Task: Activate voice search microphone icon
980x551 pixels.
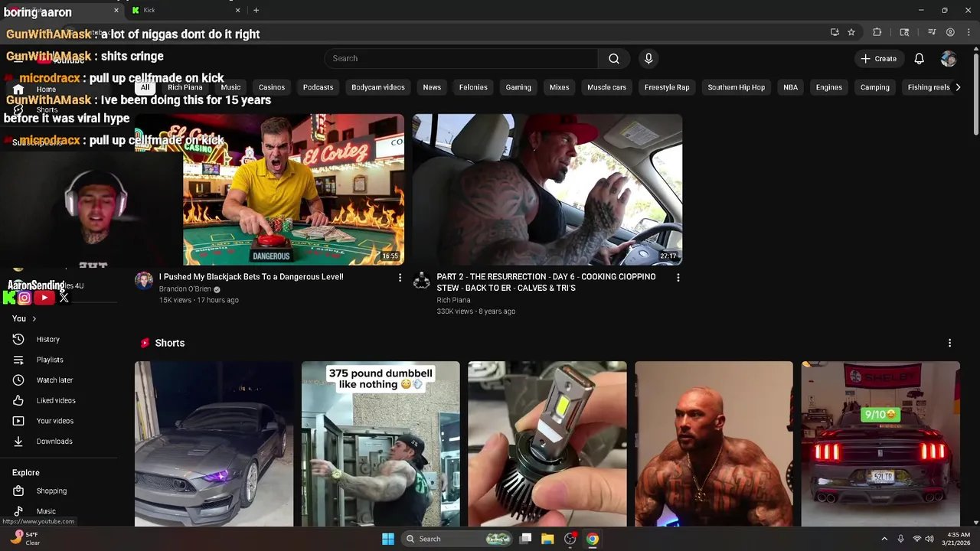Action: click(648, 58)
